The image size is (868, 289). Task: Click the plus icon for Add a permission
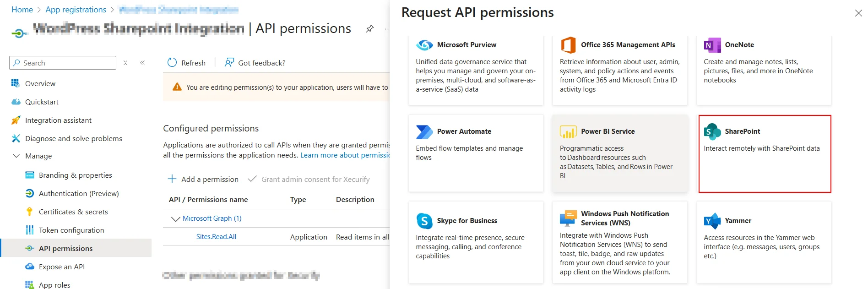click(x=172, y=179)
